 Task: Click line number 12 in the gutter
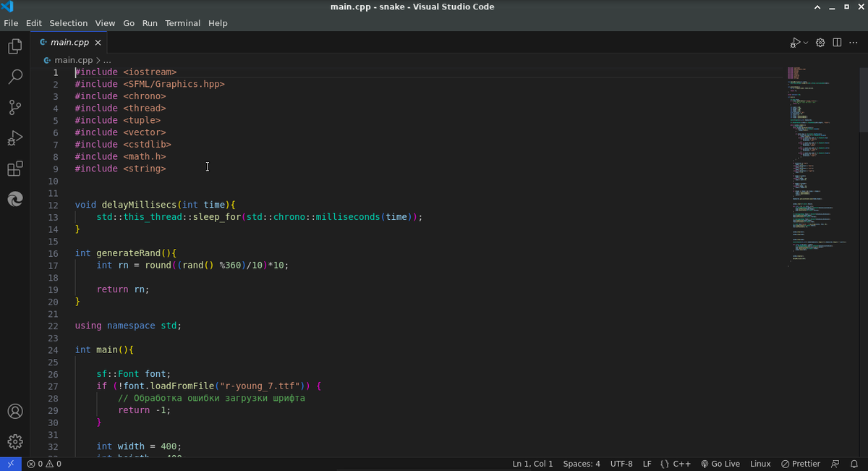pos(53,205)
